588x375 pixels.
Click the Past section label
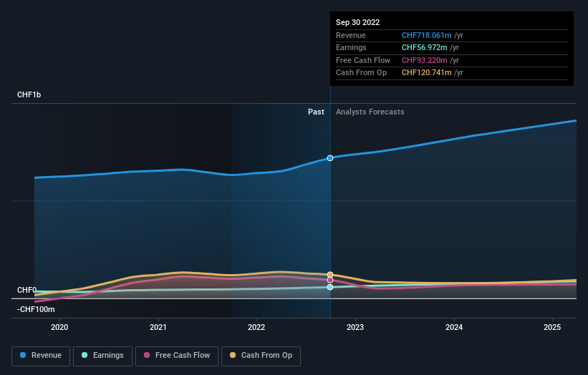click(x=316, y=112)
